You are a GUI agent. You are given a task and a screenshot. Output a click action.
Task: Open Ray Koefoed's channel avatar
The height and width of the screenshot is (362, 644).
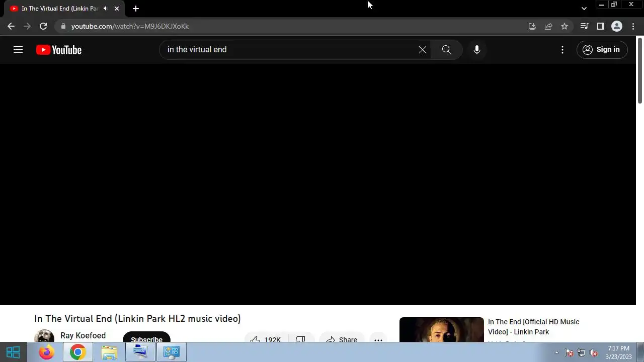pos(44,336)
